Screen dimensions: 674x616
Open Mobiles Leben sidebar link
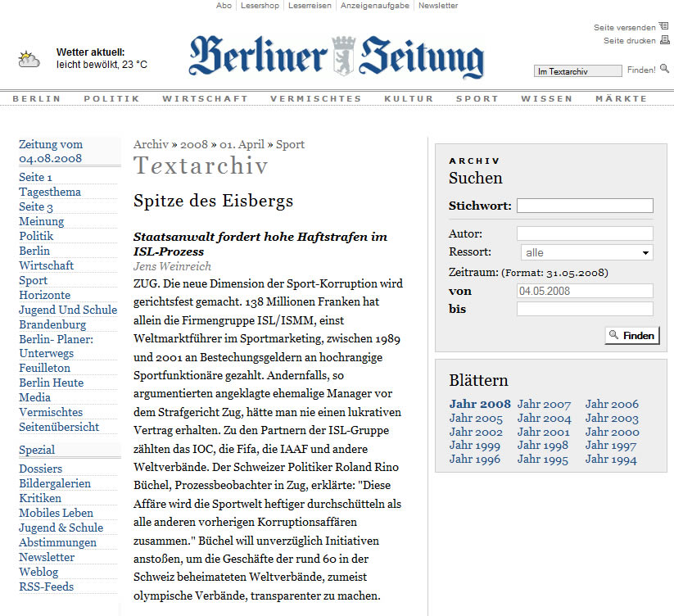(56, 513)
